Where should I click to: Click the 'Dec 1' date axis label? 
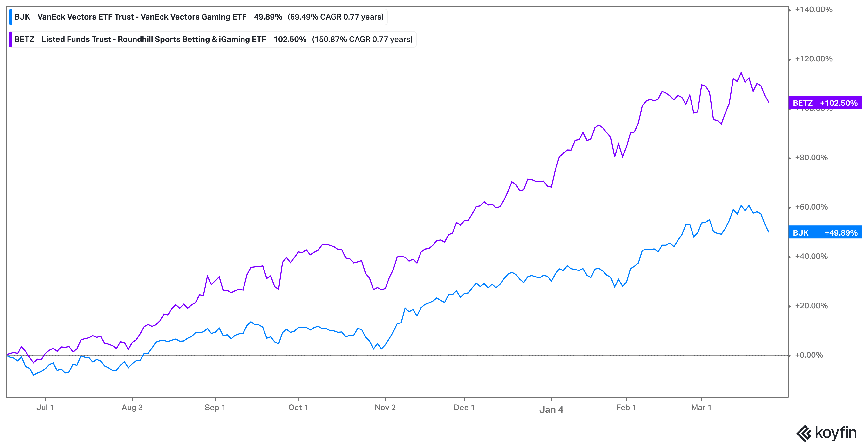464,408
